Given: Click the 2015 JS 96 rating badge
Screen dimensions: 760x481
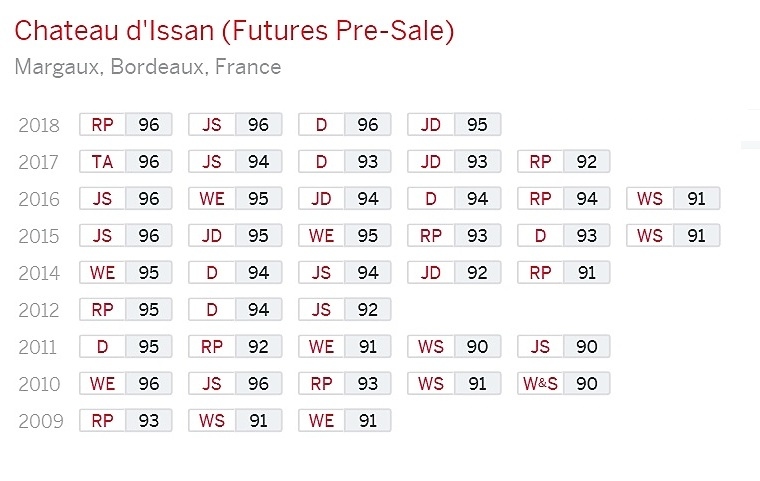Looking at the screenshot, I should point(126,236).
